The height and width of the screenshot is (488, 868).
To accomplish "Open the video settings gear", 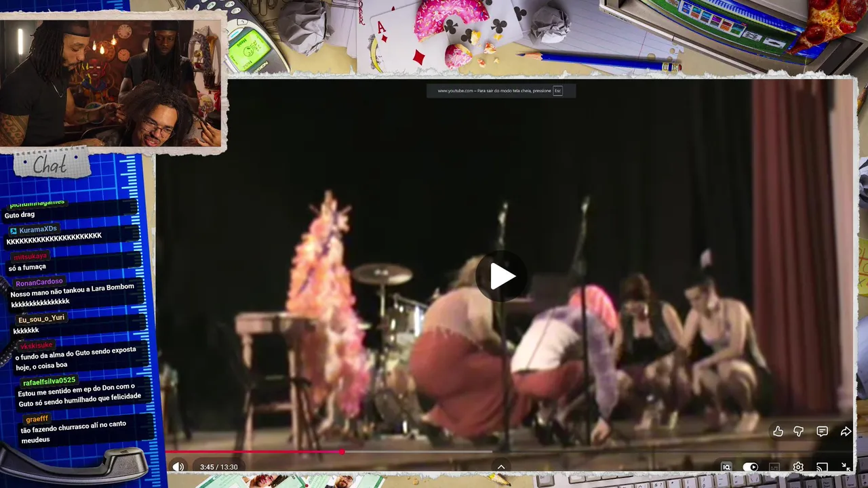I will tap(799, 467).
